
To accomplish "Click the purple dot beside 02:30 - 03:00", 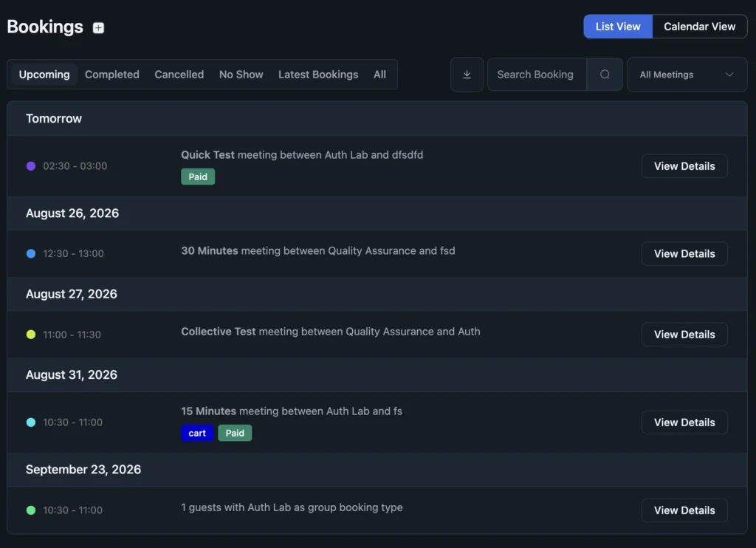I will (x=31, y=166).
